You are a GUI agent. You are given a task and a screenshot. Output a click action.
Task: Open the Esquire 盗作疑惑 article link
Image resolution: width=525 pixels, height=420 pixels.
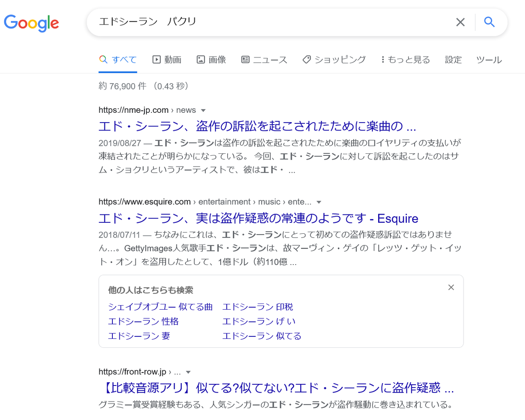pyautogui.click(x=258, y=218)
